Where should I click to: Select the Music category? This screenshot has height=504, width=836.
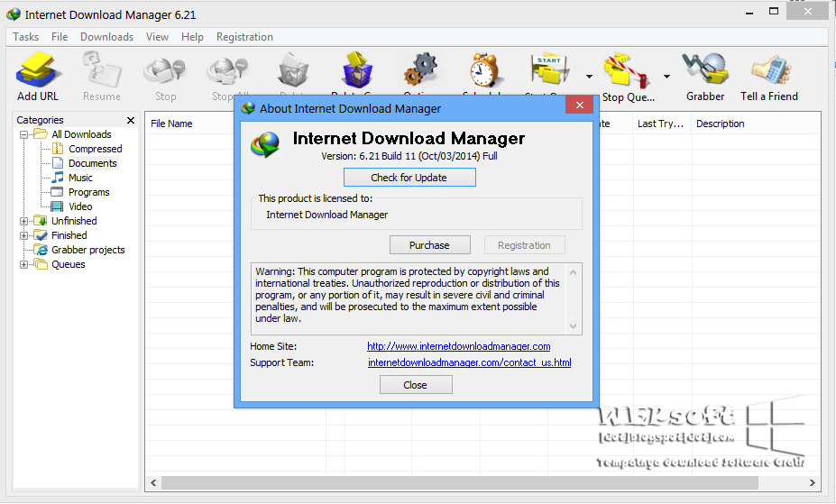[x=80, y=178]
